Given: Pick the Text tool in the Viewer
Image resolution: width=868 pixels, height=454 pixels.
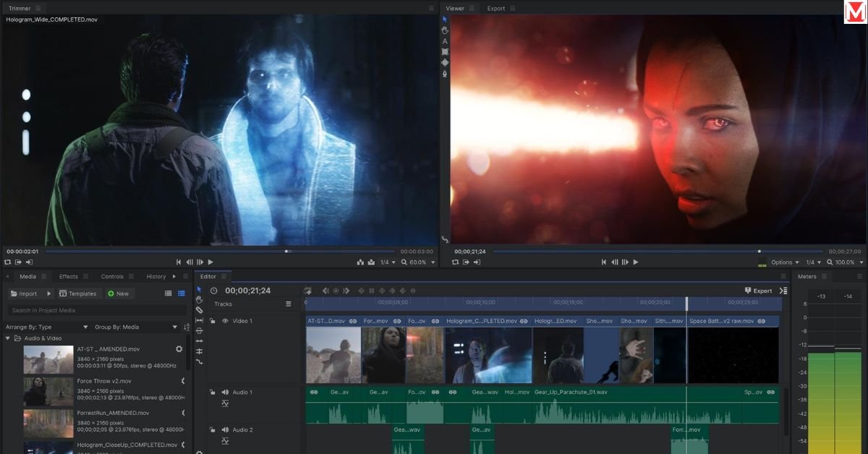Looking at the screenshot, I should (x=445, y=41).
